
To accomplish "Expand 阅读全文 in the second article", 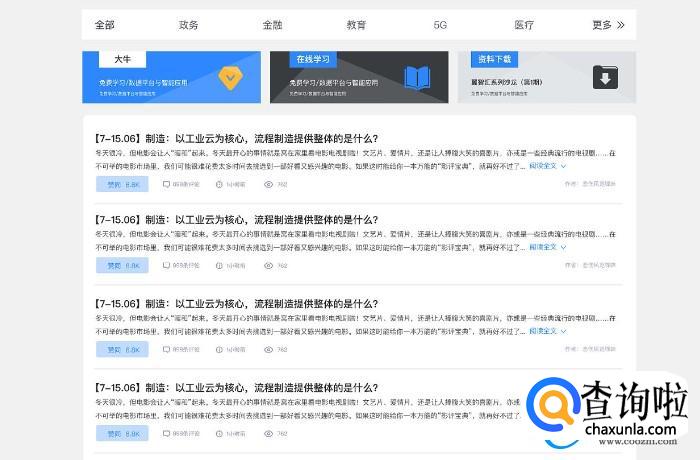I will coord(547,247).
